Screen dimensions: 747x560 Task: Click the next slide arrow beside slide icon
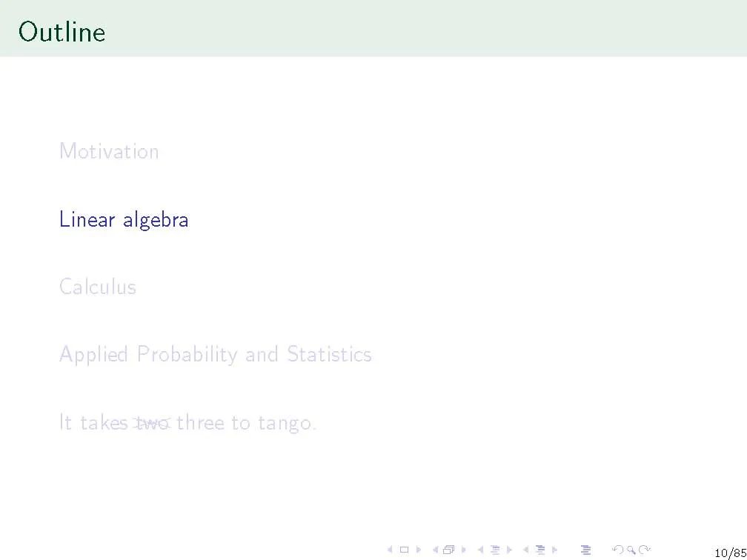pyautogui.click(x=417, y=550)
